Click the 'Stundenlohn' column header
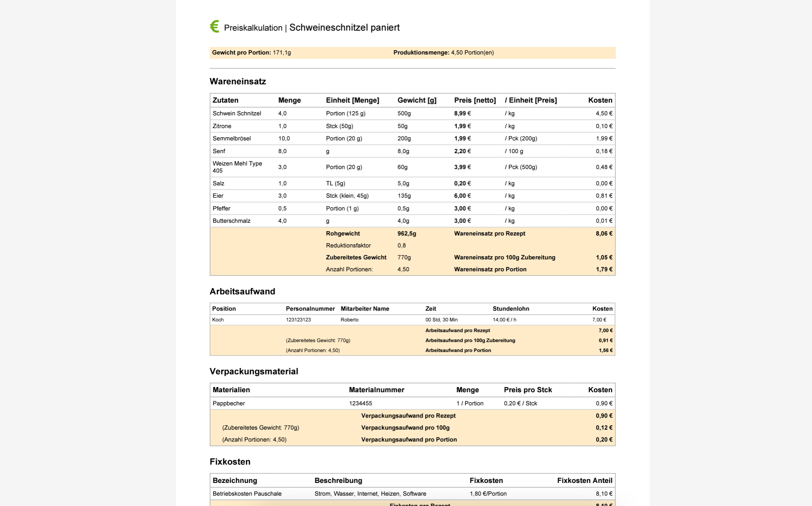 point(511,309)
